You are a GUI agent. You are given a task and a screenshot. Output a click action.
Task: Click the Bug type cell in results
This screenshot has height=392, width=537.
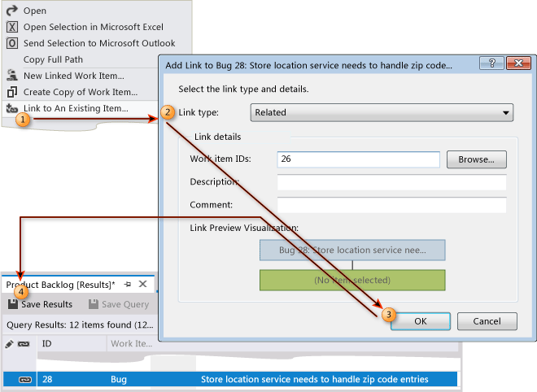[119, 379]
